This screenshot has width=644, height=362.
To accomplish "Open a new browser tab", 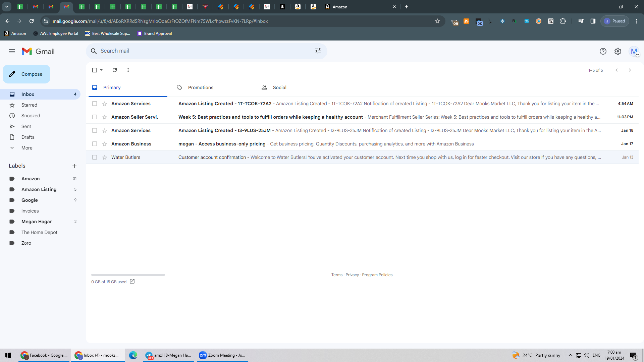I will click(x=407, y=7).
